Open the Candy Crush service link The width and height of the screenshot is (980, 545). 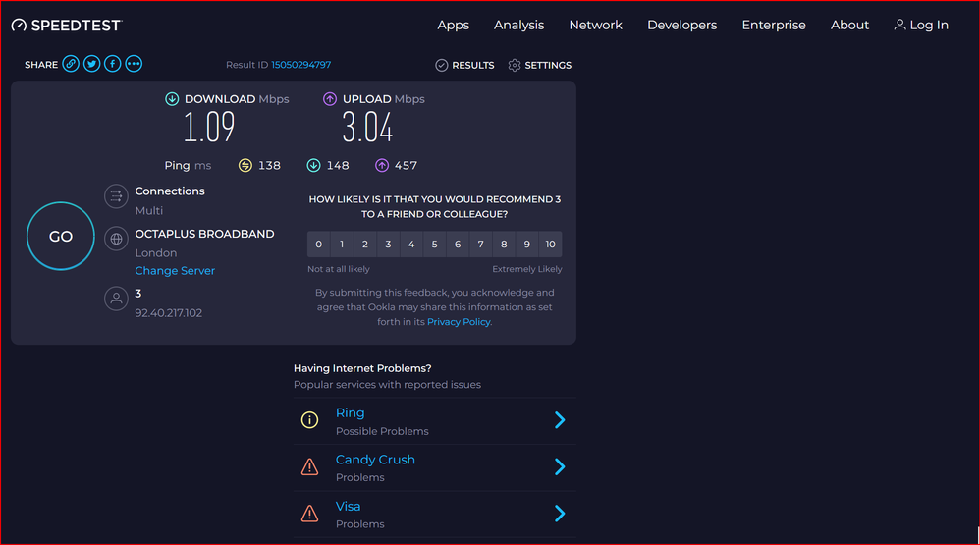click(x=375, y=460)
